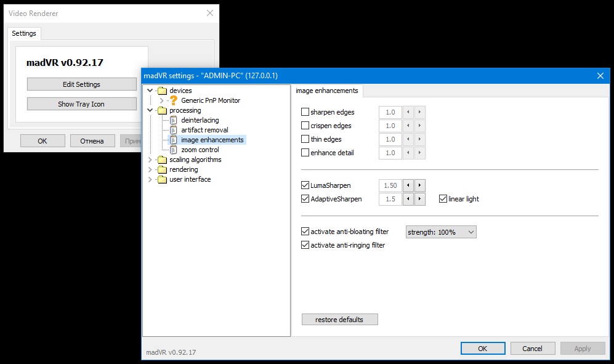
Task: Click the image enhancements page icon
Action: coord(174,140)
